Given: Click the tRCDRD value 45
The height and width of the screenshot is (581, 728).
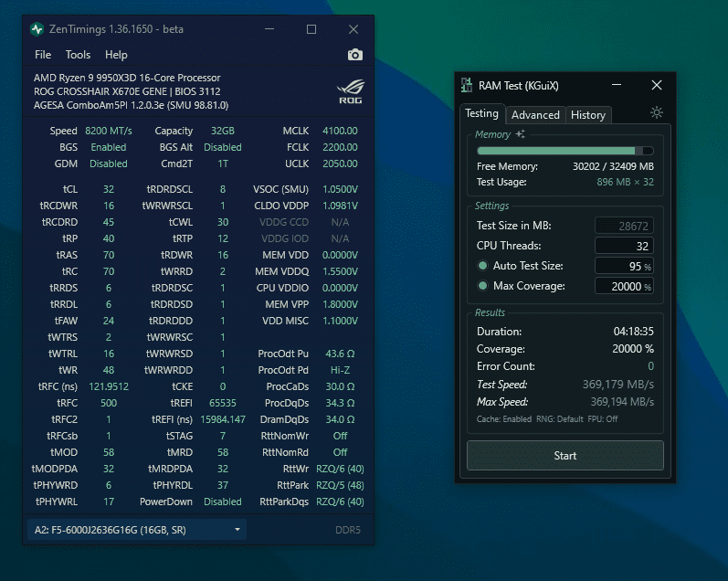Looking at the screenshot, I should pos(109,222).
